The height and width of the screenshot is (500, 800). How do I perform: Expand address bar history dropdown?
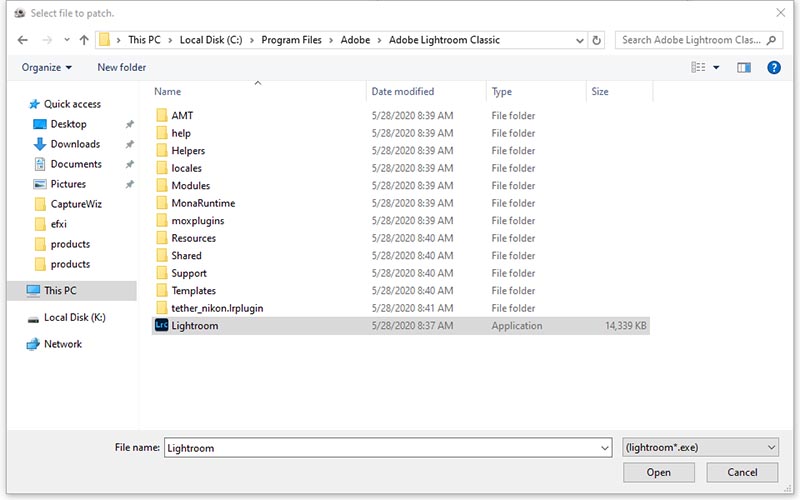(580, 40)
